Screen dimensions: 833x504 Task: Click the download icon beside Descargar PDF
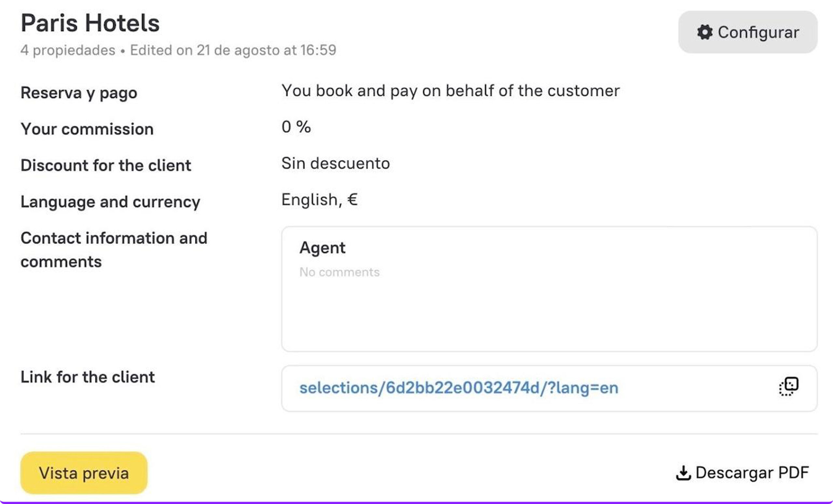tap(683, 472)
